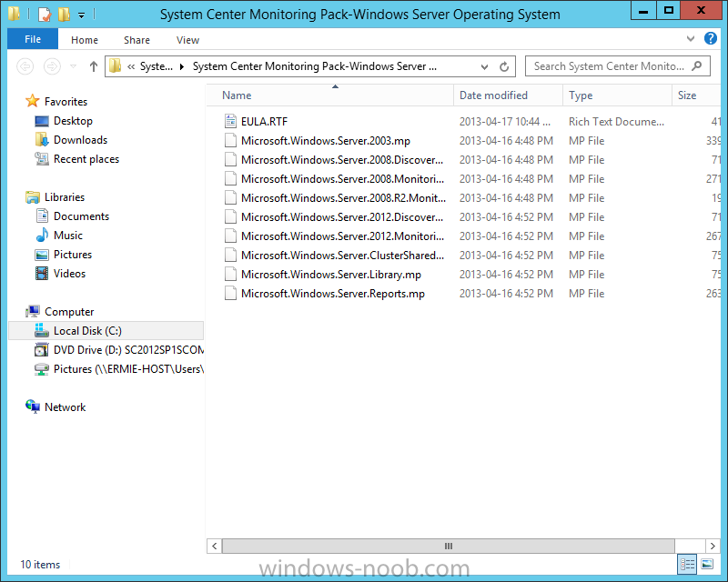Click the 'Syste...' breadcrumb segment
Screen dimensions: 728x582
click(x=156, y=66)
